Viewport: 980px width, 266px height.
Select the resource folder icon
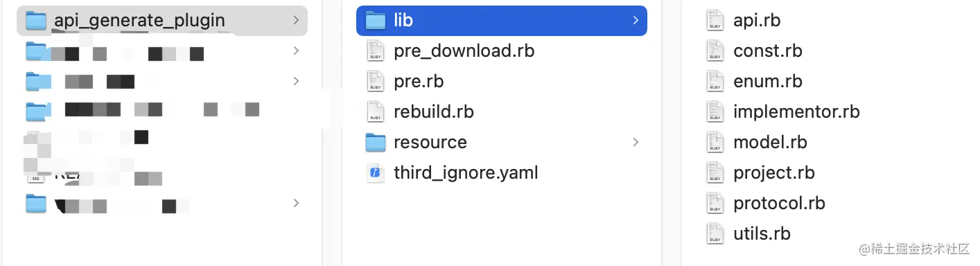tap(375, 143)
